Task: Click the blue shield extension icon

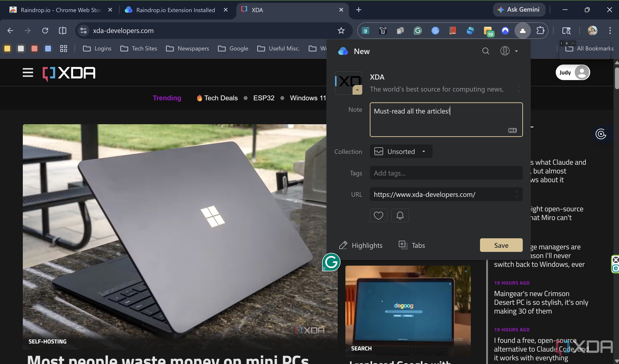Action: tap(365, 31)
